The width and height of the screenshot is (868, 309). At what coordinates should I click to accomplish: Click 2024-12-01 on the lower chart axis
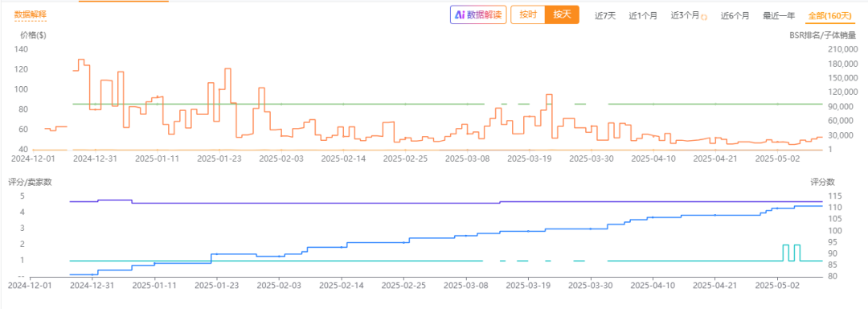[30, 285]
